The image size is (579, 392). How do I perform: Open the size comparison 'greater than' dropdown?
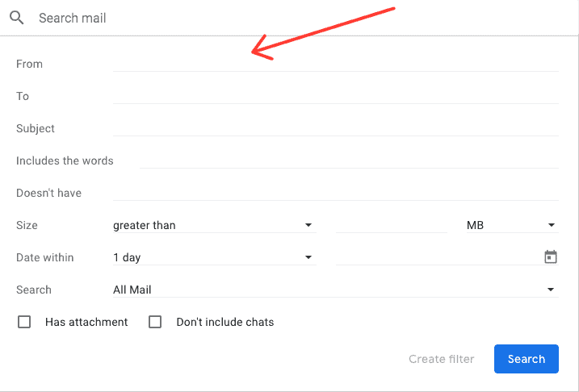tap(213, 225)
